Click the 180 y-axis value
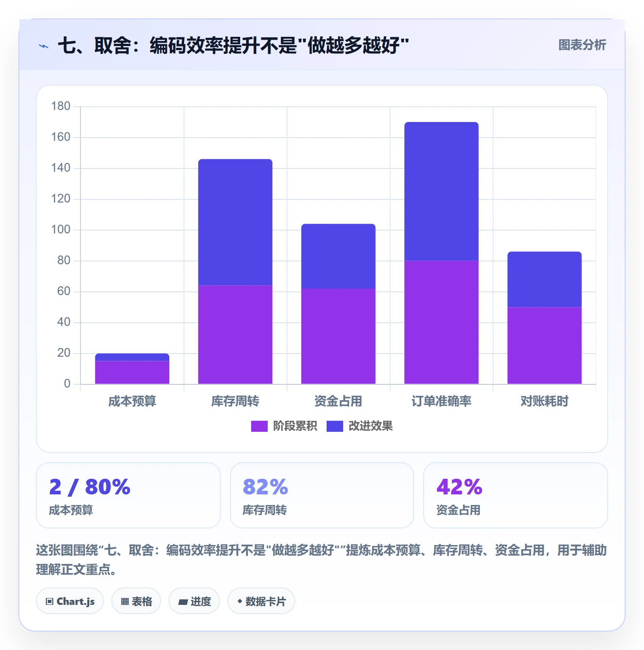This screenshot has height=650, width=644. (x=61, y=106)
